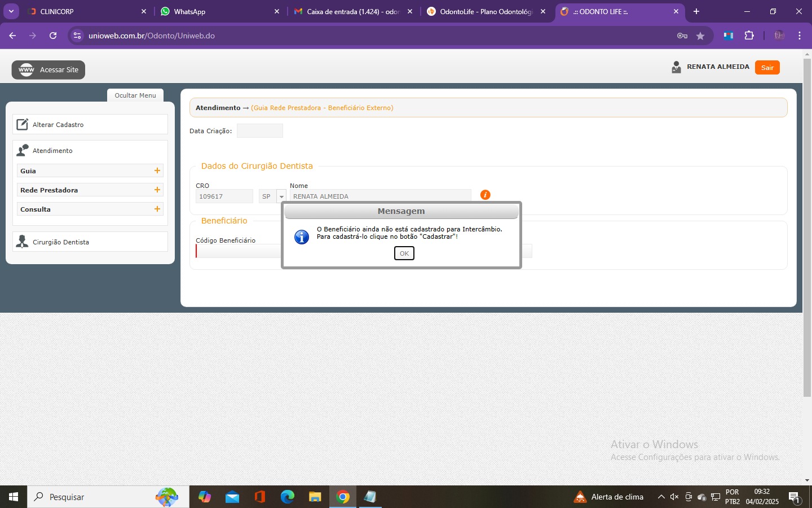The height and width of the screenshot is (508, 812).
Task: Click the Chrome profile avatar
Action: tap(779, 36)
